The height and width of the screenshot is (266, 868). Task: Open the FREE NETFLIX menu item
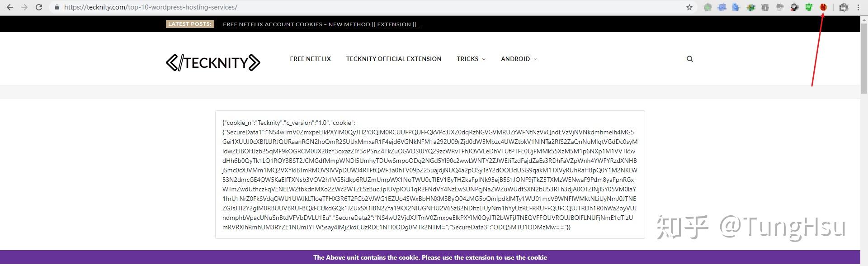[x=311, y=59]
